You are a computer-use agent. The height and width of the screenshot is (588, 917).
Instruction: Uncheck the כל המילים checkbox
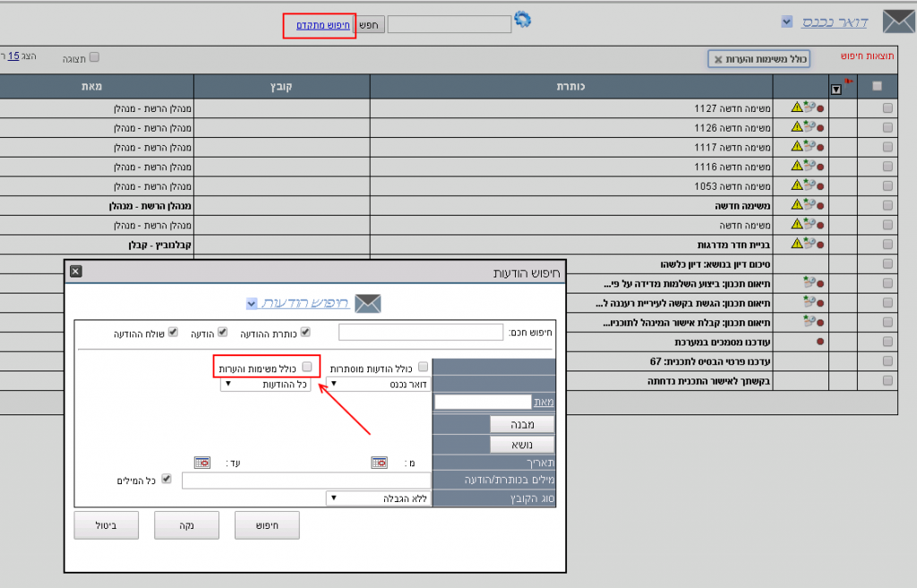click(166, 481)
